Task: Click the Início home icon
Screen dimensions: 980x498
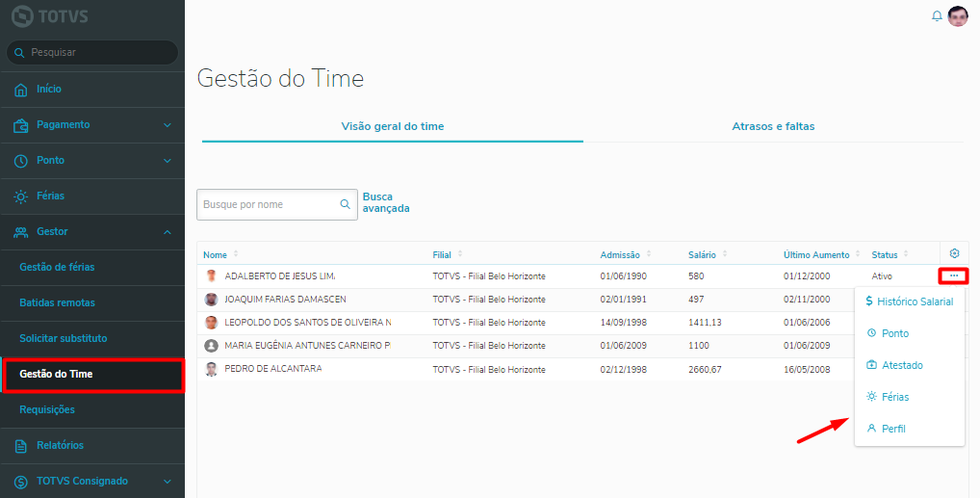Action: (20, 90)
